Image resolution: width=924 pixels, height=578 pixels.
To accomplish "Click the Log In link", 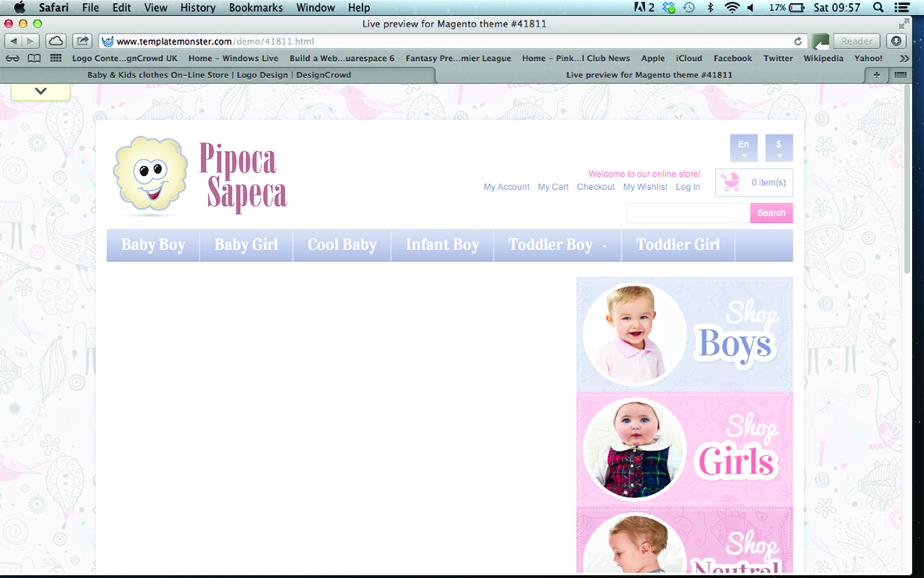I will pyautogui.click(x=688, y=187).
